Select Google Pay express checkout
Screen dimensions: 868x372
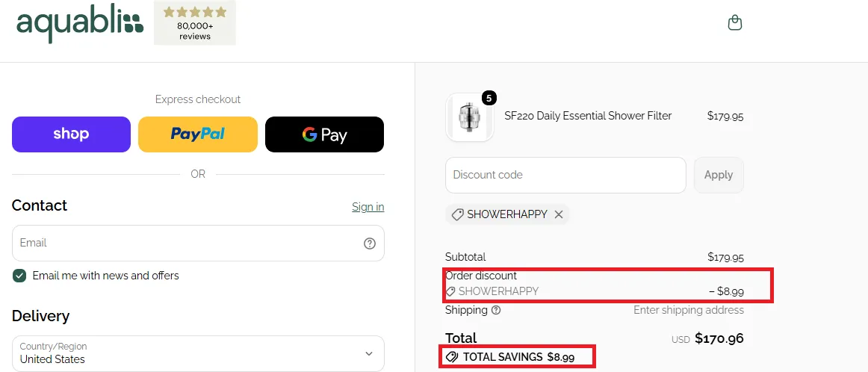tap(324, 134)
